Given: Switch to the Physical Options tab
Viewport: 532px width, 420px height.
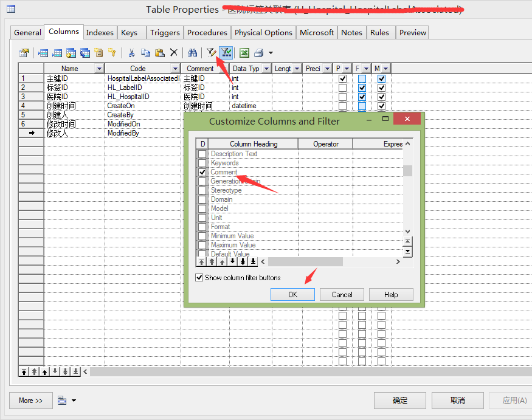Looking at the screenshot, I should (x=263, y=33).
